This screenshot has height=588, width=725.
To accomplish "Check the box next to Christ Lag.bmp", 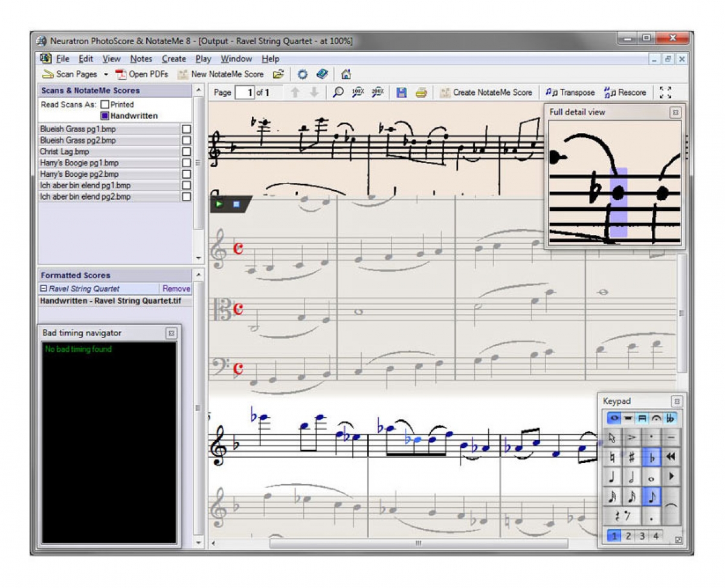I will [187, 152].
